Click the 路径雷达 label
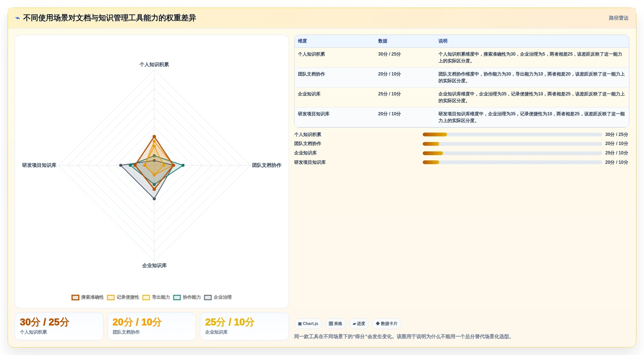The image size is (644, 355). tap(618, 18)
